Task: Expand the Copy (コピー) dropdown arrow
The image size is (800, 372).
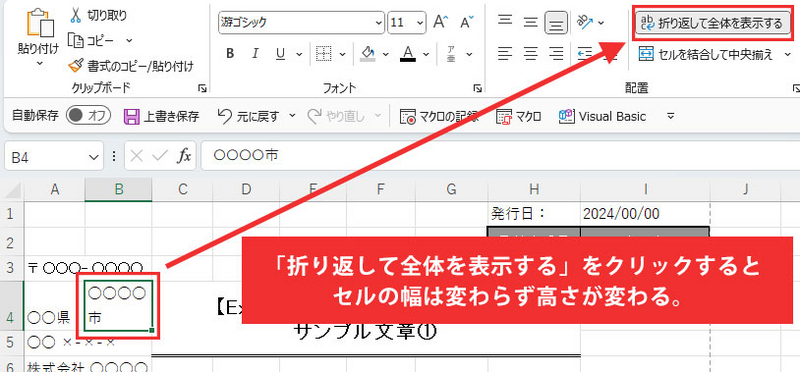Action: (129, 40)
